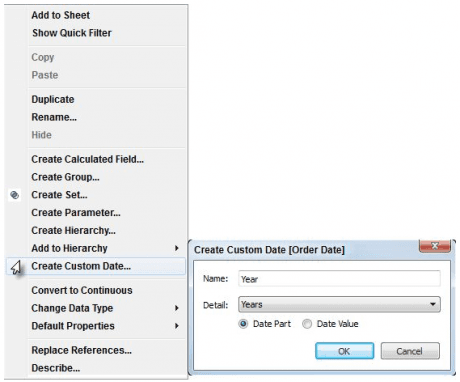
Task: Expand the Change Data Type submenu arrow
Action: [177, 308]
